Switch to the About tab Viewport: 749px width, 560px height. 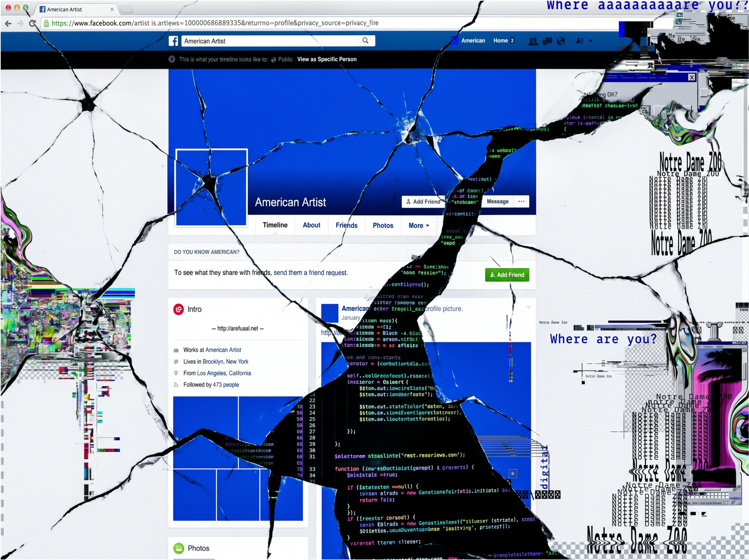click(x=311, y=225)
